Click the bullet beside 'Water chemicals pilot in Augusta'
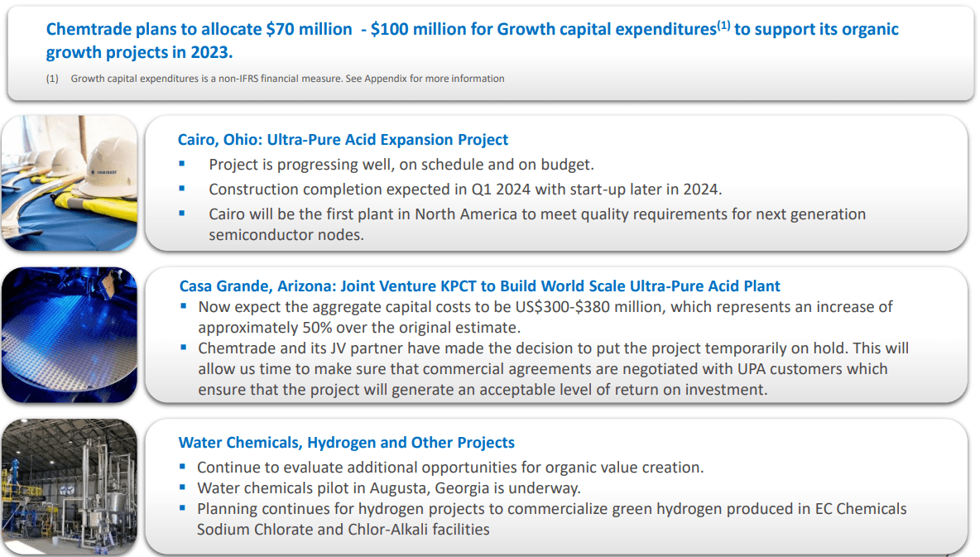Viewport: 980px width, 557px height. 183,487
